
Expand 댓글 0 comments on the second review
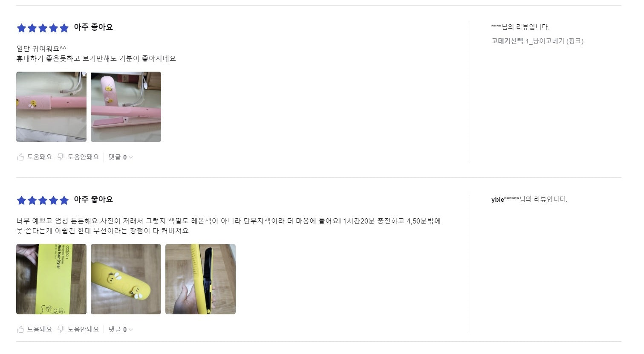(x=121, y=329)
